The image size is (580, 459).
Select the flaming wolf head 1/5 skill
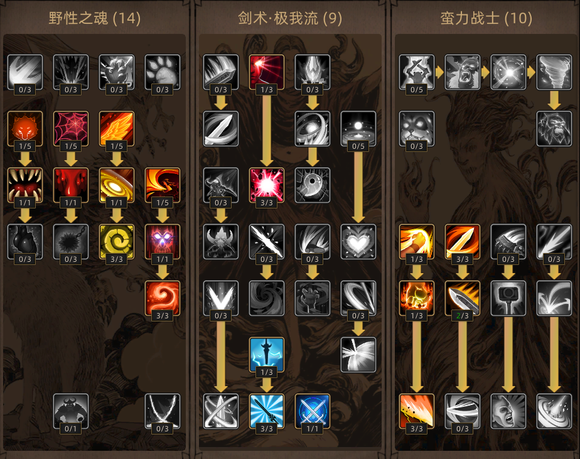(25, 129)
